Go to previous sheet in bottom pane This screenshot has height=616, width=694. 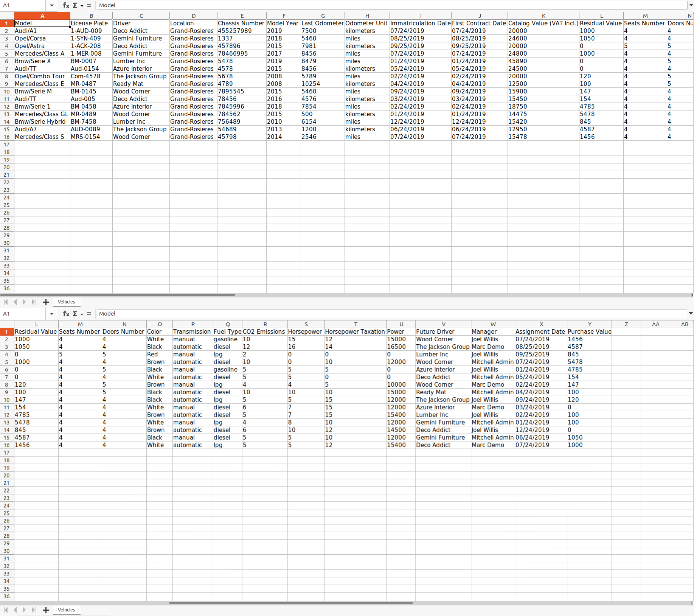(15, 610)
